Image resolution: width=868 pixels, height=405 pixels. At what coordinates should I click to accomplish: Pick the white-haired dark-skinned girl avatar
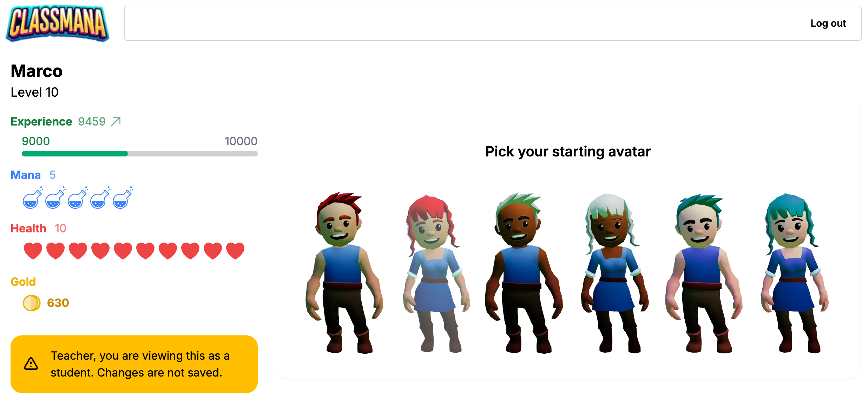click(x=614, y=273)
